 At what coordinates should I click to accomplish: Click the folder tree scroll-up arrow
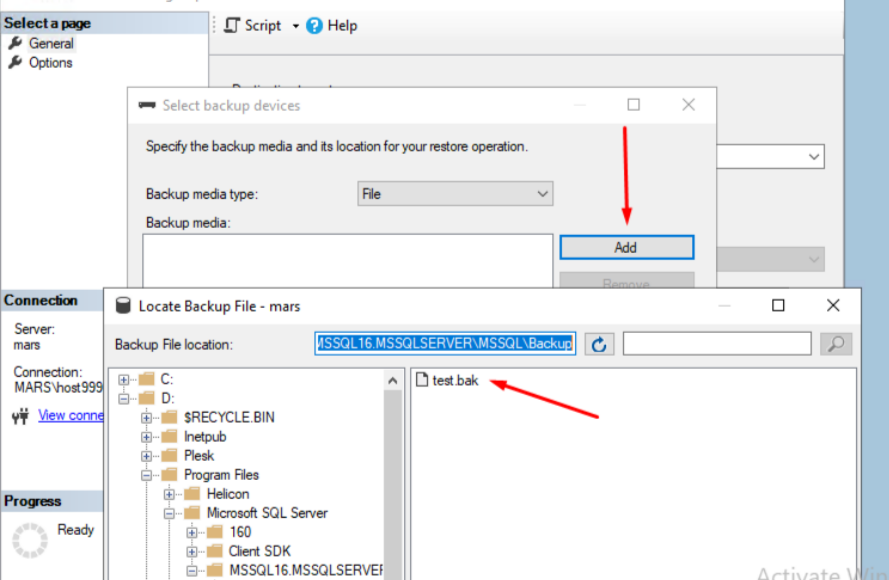392,380
